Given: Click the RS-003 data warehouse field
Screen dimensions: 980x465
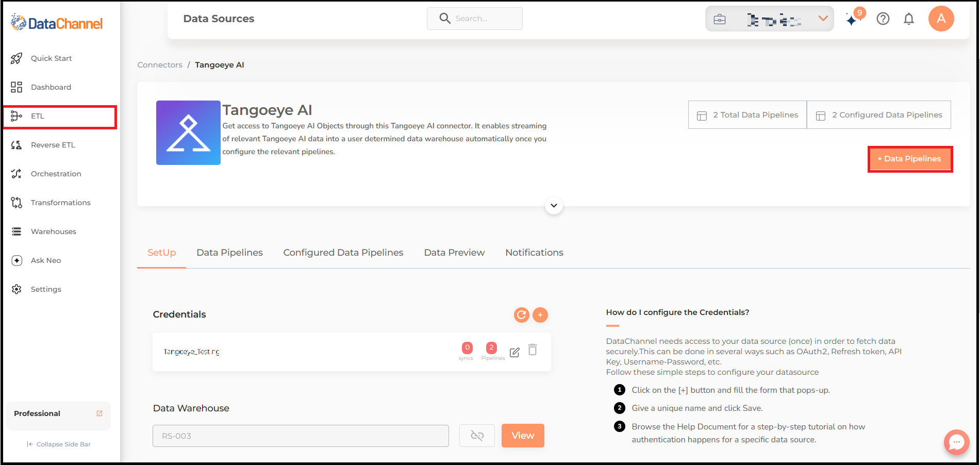Looking at the screenshot, I should pyautogui.click(x=301, y=436).
